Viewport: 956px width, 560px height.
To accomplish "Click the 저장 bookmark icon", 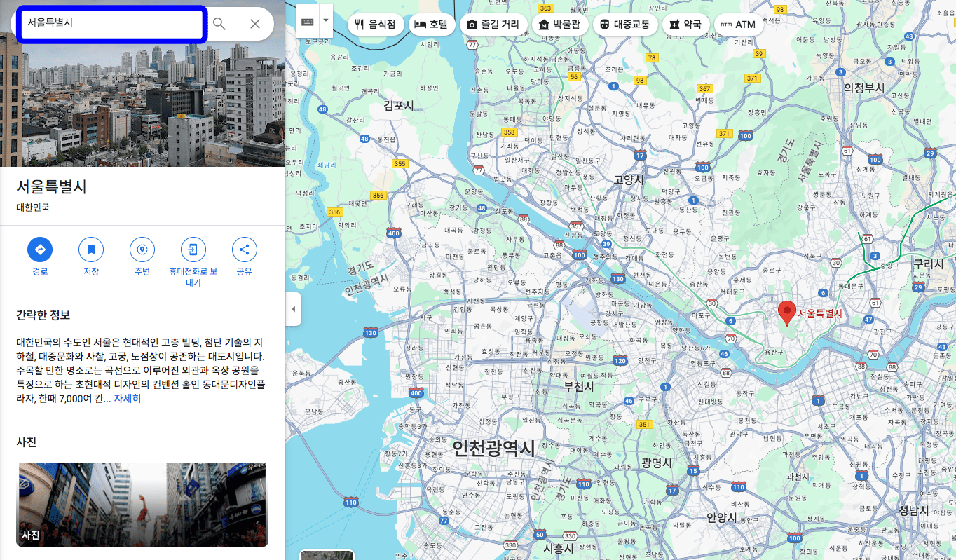I will pos(91,250).
